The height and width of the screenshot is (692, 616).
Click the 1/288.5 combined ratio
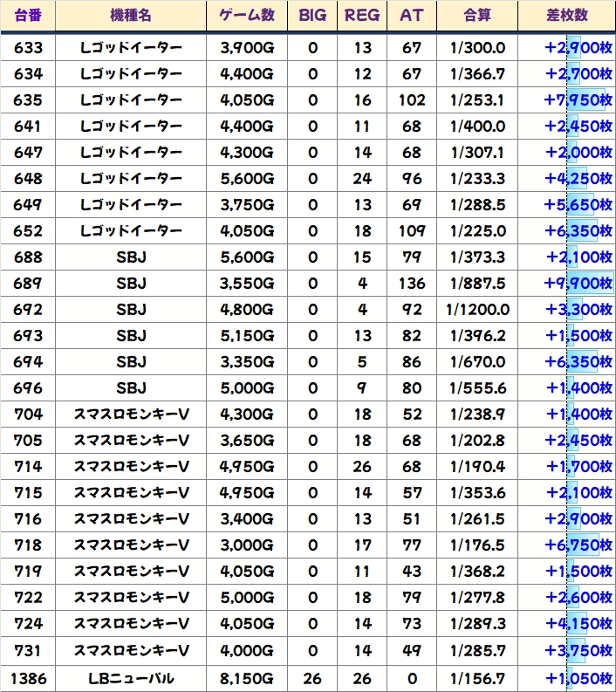click(x=477, y=205)
